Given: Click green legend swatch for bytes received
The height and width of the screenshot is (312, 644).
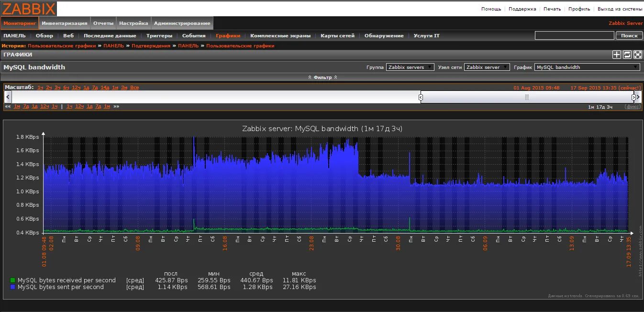Looking at the screenshot, I should 12,280.
